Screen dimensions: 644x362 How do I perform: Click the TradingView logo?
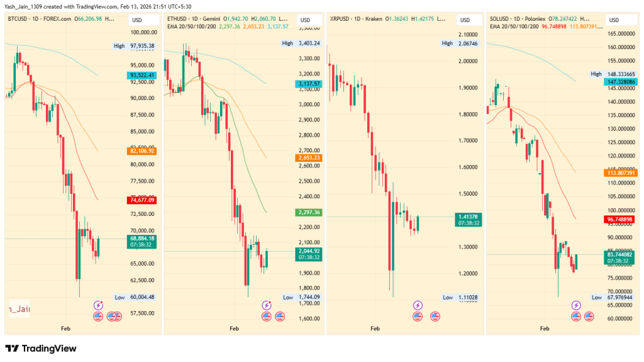[x=40, y=348]
